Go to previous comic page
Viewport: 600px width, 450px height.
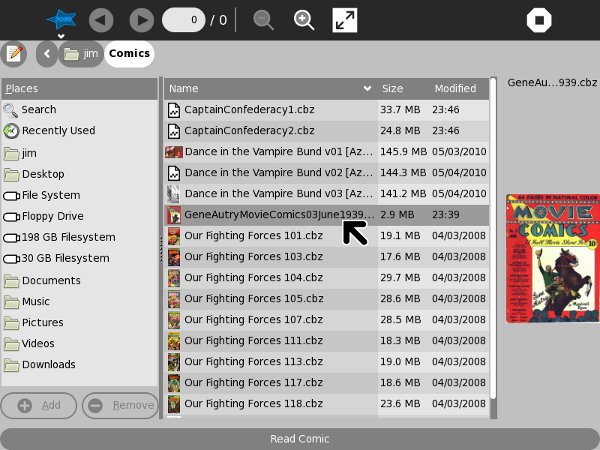point(101,20)
